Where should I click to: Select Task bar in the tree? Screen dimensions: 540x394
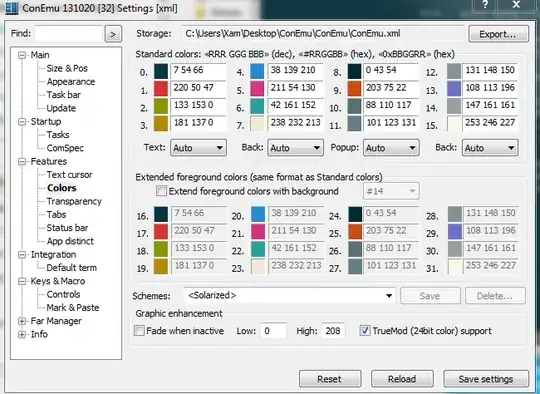click(64, 95)
